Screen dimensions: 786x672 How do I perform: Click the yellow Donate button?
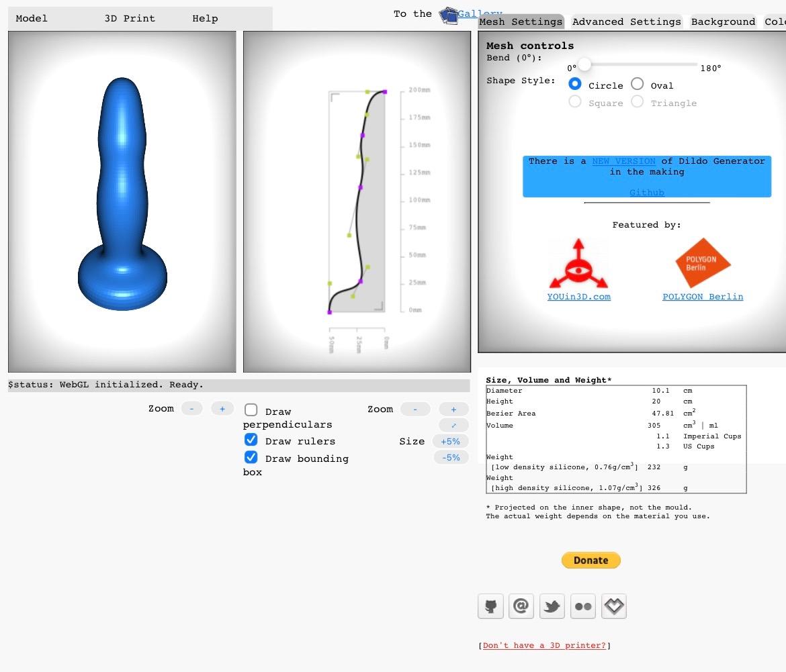(591, 561)
